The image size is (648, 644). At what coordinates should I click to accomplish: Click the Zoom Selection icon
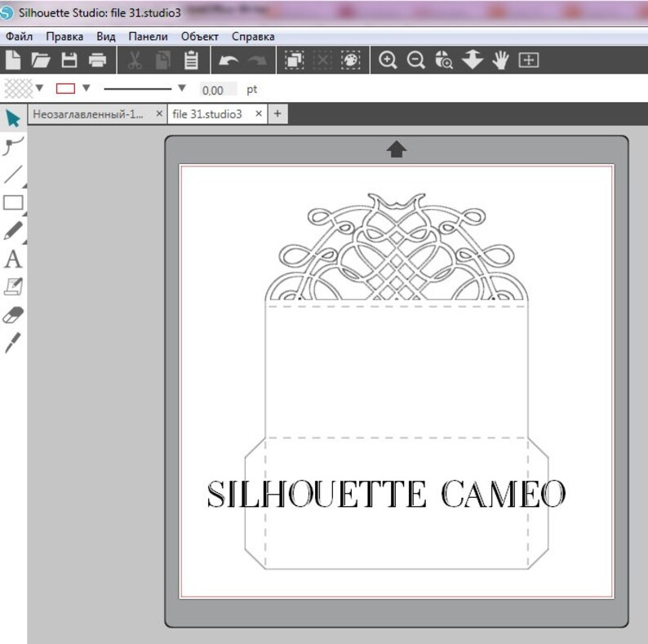pyautogui.click(x=444, y=60)
